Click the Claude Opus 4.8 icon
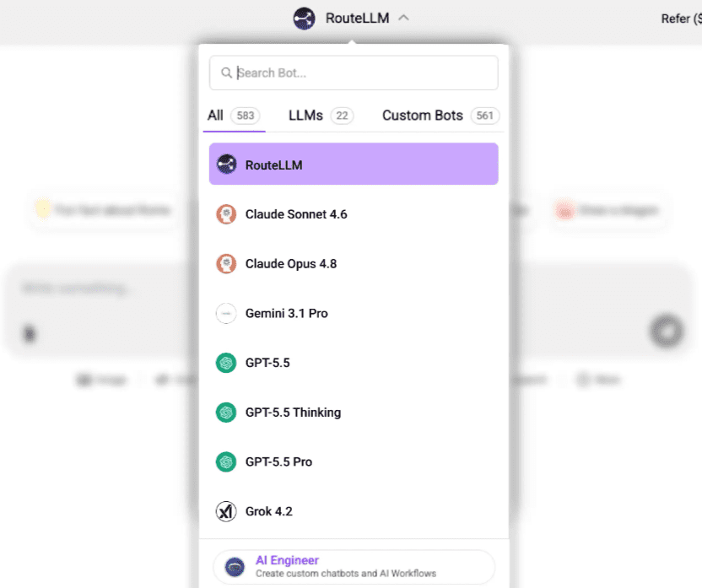The width and height of the screenshot is (702, 588). click(226, 264)
